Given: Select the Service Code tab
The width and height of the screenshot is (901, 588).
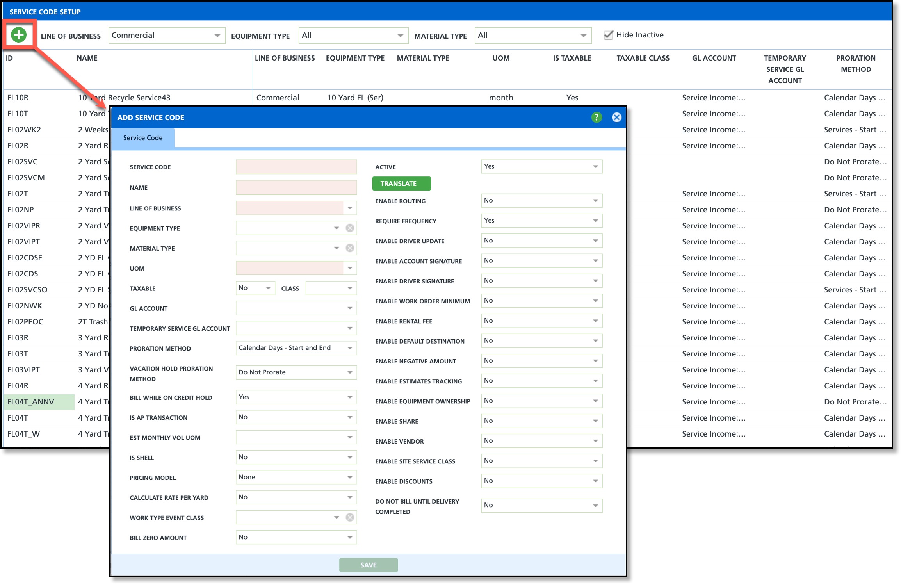Looking at the screenshot, I should (143, 138).
